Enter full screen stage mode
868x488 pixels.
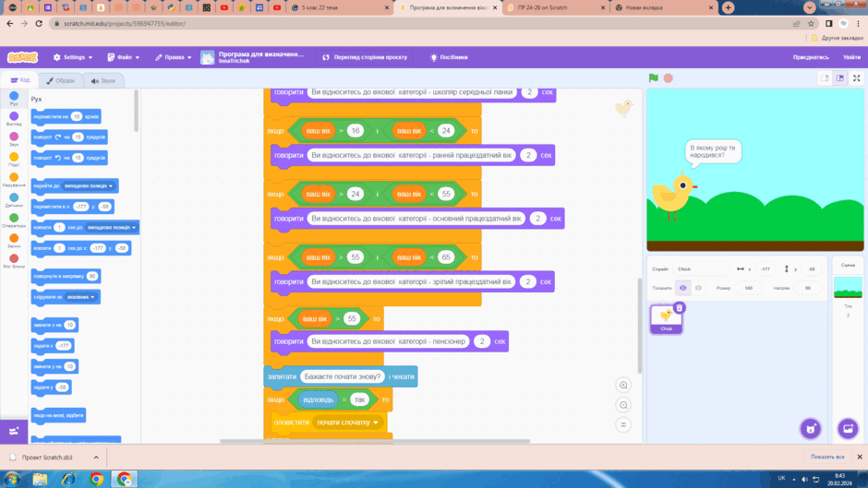point(856,78)
